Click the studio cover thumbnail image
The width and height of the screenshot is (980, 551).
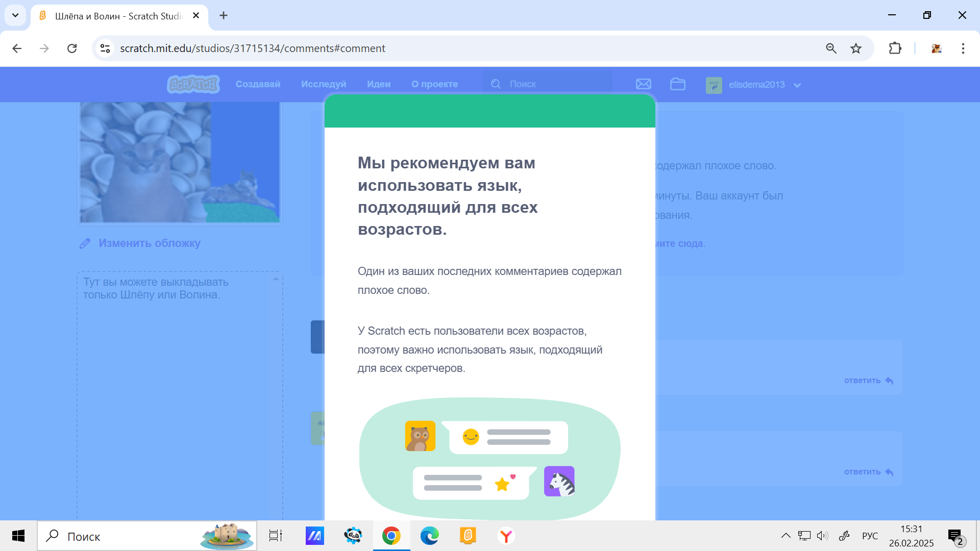tap(180, 162)
